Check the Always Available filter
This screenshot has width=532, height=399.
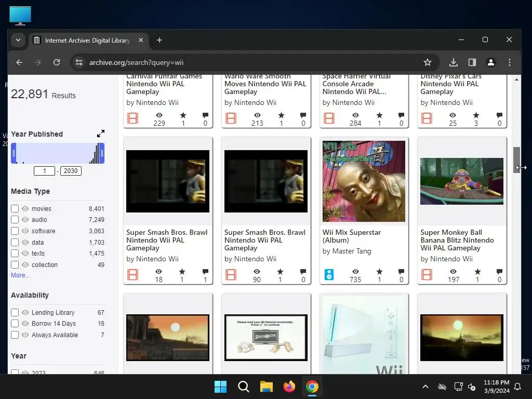[x=15, y=335]
